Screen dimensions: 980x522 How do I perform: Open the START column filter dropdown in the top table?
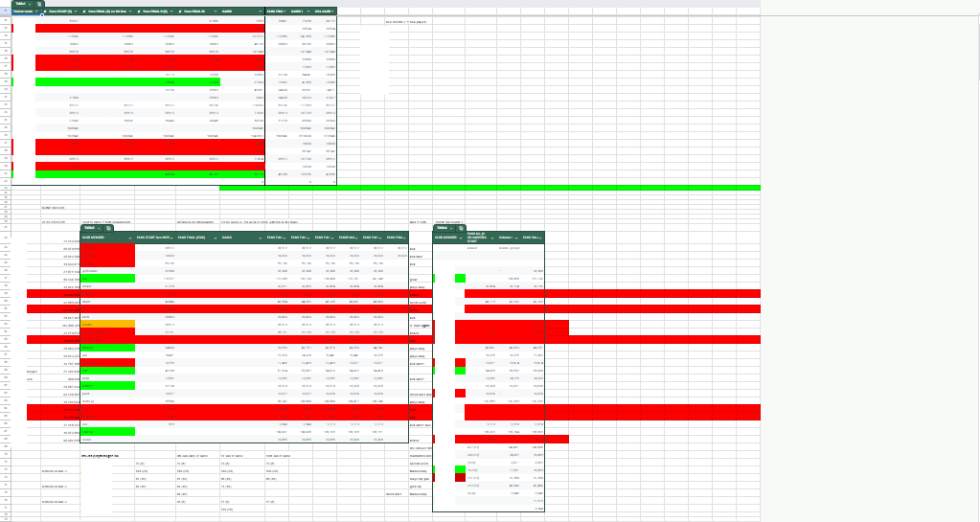[x=76, y=11]
